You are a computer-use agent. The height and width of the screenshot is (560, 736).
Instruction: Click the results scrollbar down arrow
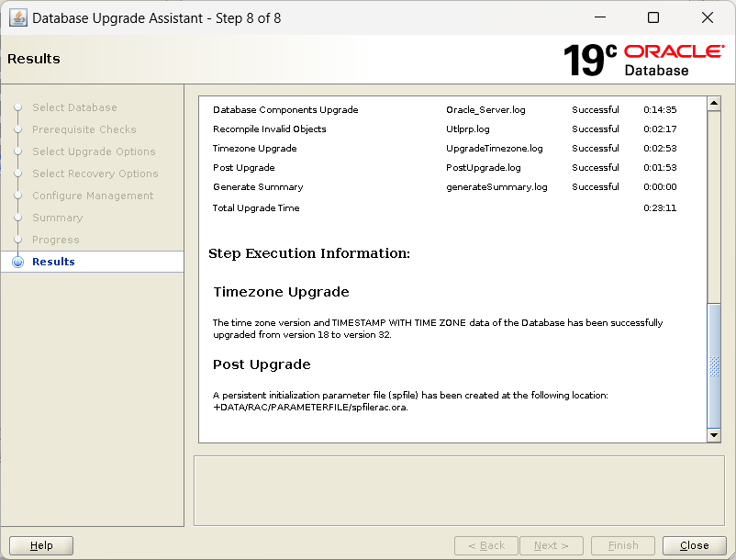pos(713,435)
